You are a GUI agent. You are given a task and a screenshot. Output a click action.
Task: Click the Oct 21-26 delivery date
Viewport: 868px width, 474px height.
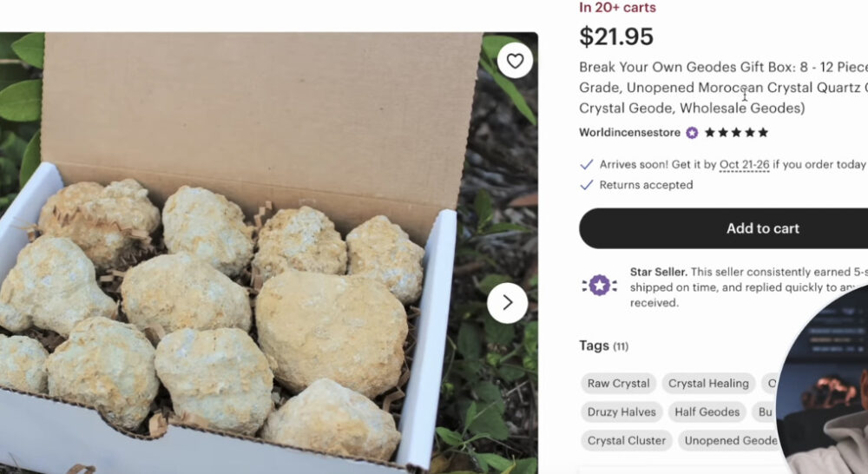tap(744, 164)
